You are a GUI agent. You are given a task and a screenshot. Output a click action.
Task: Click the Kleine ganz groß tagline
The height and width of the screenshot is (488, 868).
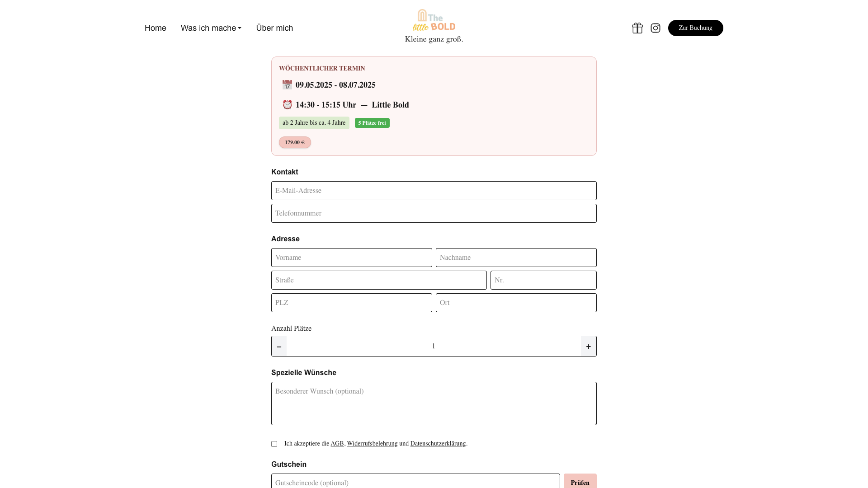[434, 39]
